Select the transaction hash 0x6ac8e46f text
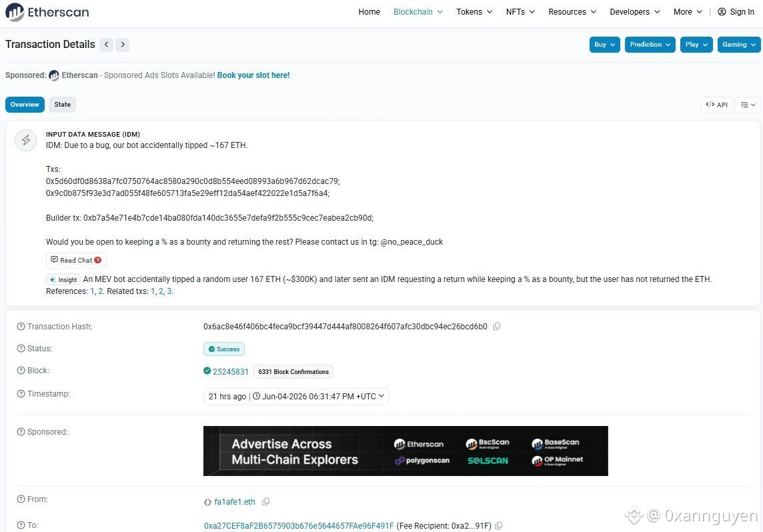The width and height of the screenshot is (763, 532). 345,326
